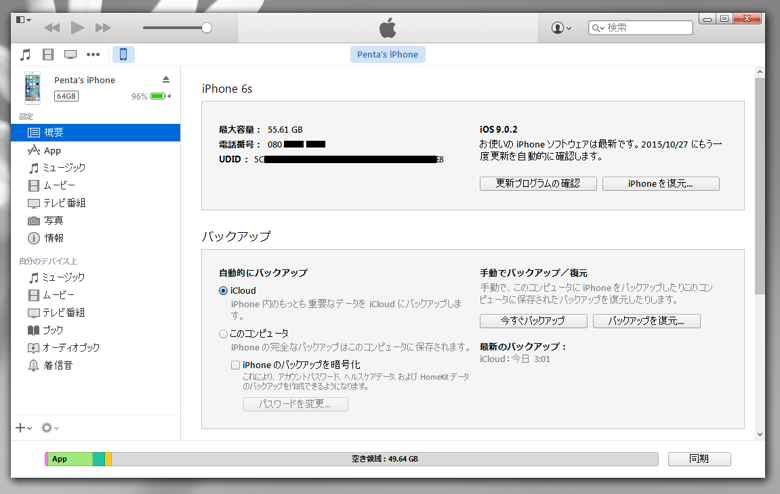
Task: Click the free space 空き領域 bar
Action: pyautogui.click(x=385, y=459)
